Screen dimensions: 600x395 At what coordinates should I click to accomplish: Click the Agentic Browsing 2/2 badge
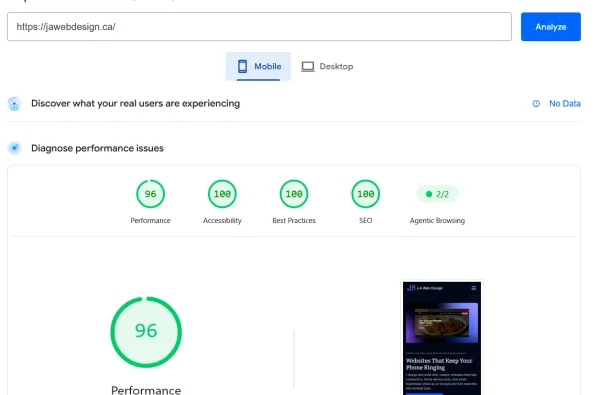tap(437, 194)
